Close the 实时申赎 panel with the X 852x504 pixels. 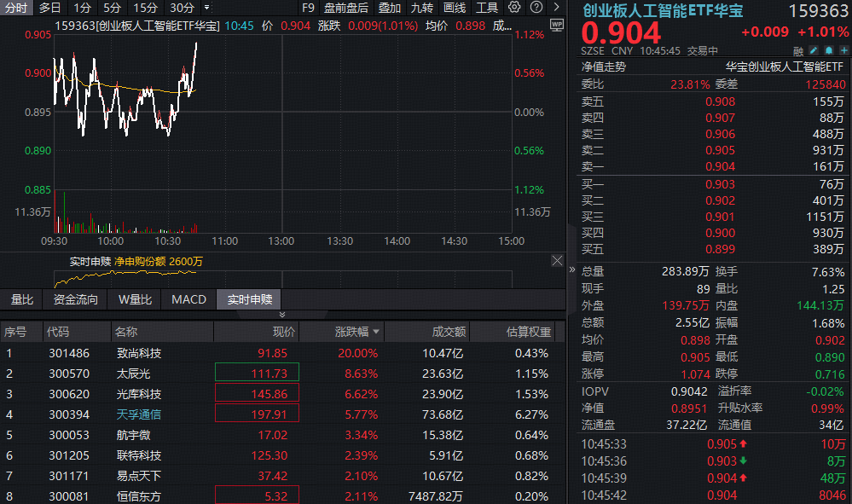coord(557,261)
